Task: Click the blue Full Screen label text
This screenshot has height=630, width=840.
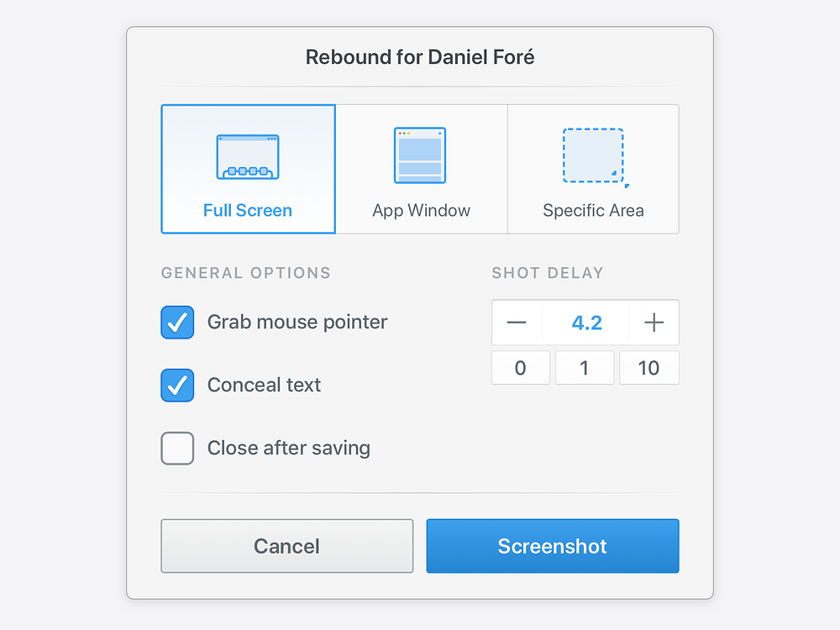Action: pyautogui.click(x=248, y=210)
